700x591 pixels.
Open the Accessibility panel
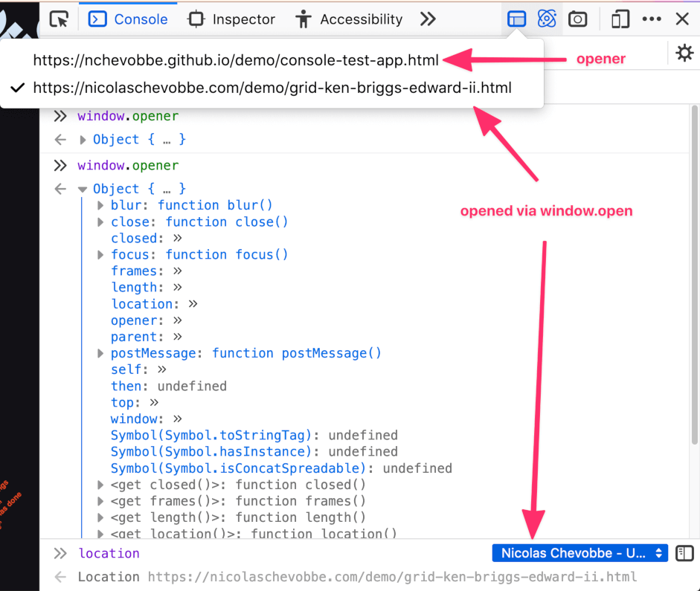pyautogui.click(x=349, y=19)
